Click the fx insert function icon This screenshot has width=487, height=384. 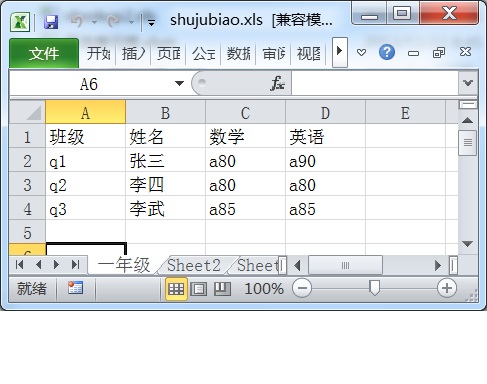coord(277,83)
